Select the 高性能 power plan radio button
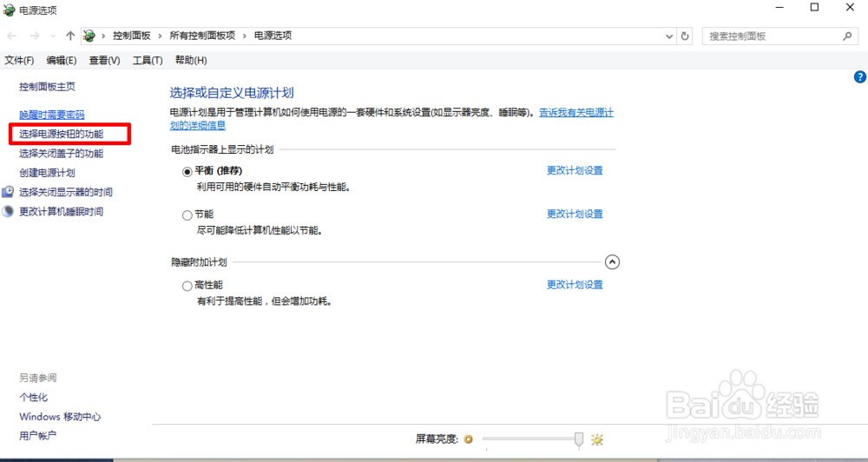868x462 pixels. pyautogui.click(x=187, y=286)
